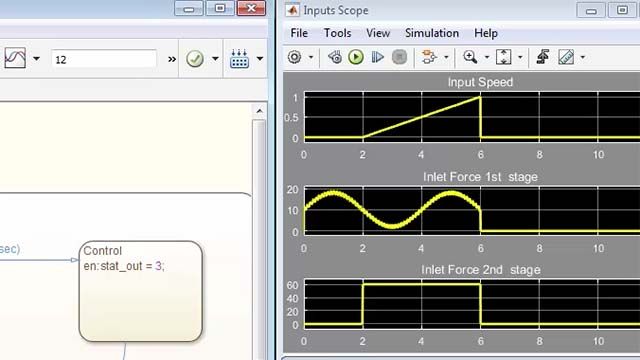Select the Control state block
This screenshot has width=640, height=360.
pyautogui.click(x=140, y=291)
